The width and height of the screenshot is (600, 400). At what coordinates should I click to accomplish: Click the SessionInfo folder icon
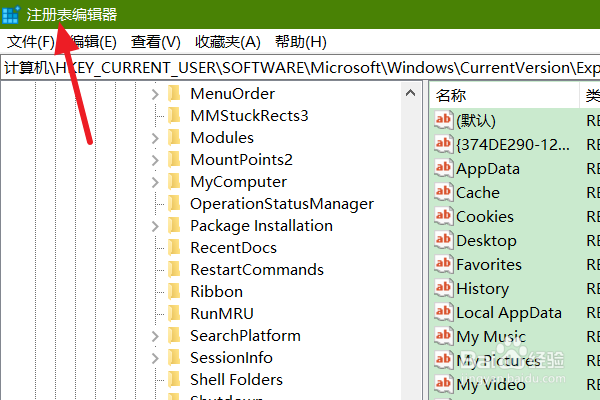click(x=174, y=358)
